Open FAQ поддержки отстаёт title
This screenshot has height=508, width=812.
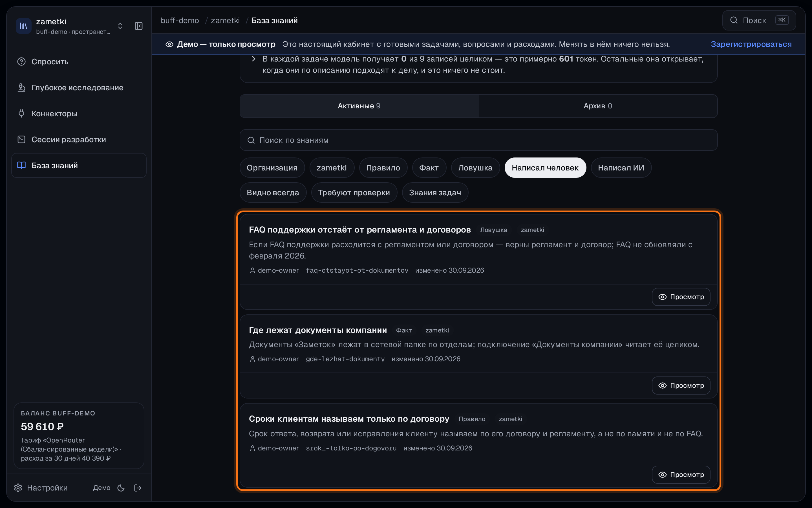coord(360,230)
